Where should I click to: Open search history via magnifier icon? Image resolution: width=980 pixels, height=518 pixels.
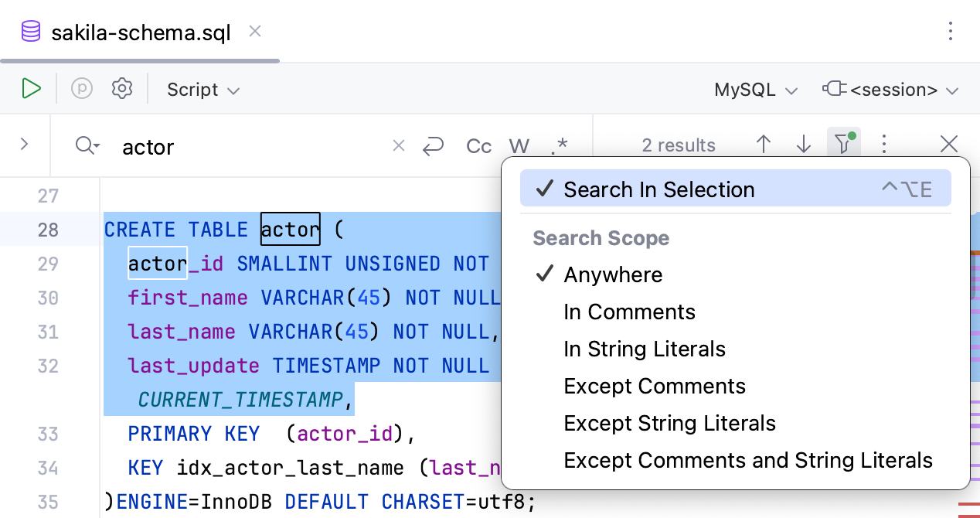(86, 146)
